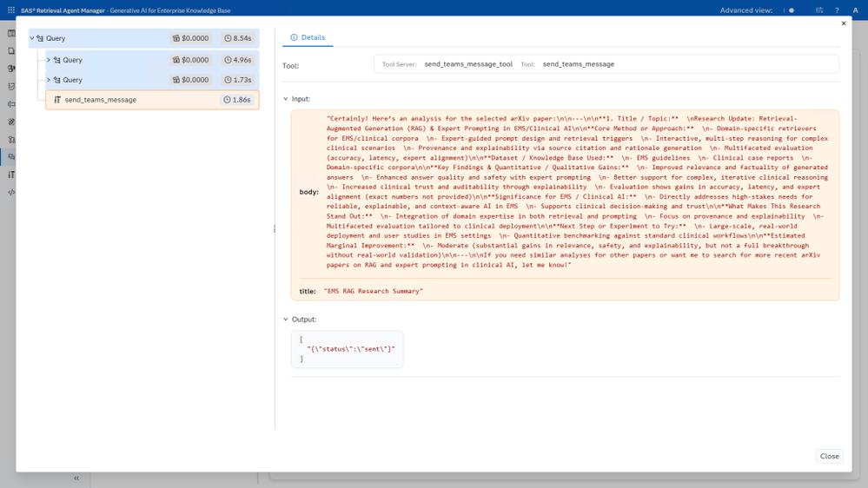This screenshot has height=488, width=868.
Task: Click the title value "EMS RAG Research Summary"
Action: pyautogui.click(x=373, y=291)
